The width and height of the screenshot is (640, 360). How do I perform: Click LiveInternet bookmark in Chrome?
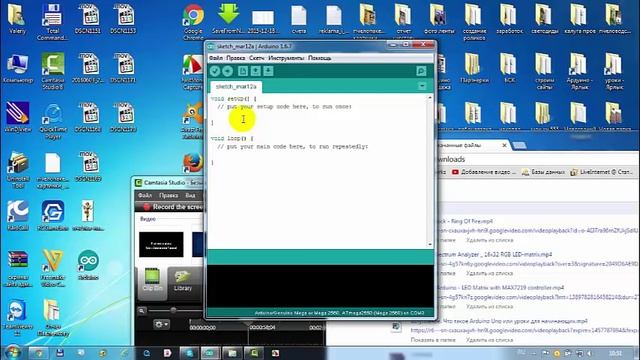pyautogui.click(x=602, y=172)
